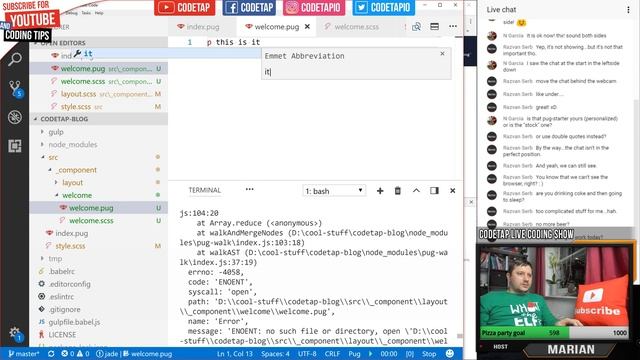Image resolution: width=640 pixels, height=360 pixels.
Task: Open Live chat options menu
Action: tap(628, 10)
